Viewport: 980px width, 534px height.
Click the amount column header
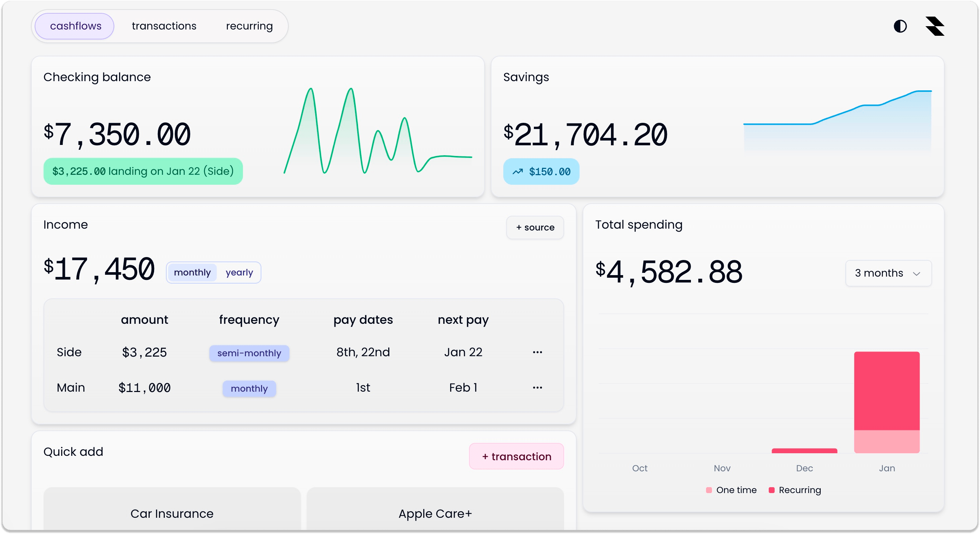[144, 319]
